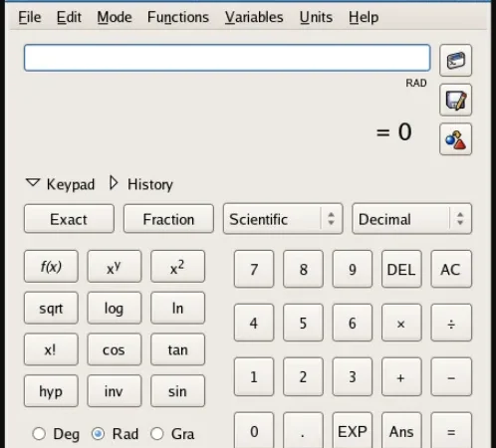Open the Units menu
Viewport: 496px width, 448px height.
pyautogui.click(x=316, y=17)
